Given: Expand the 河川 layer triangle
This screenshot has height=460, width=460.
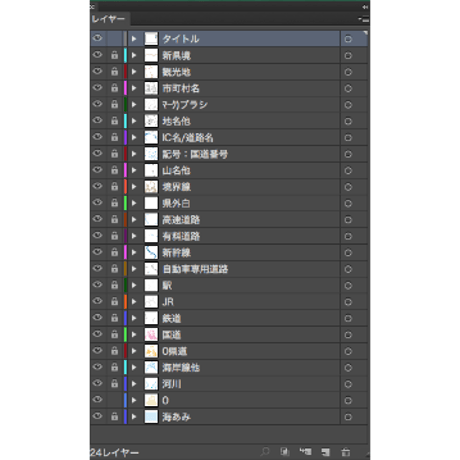Looking at the screenshot, I should tap(134, 384).
